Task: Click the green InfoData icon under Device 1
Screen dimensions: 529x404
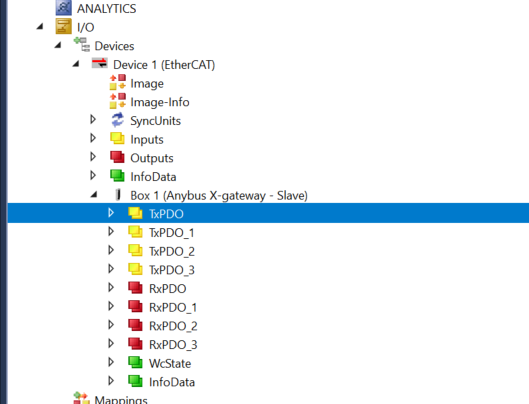Action: [x=117, y=176]
